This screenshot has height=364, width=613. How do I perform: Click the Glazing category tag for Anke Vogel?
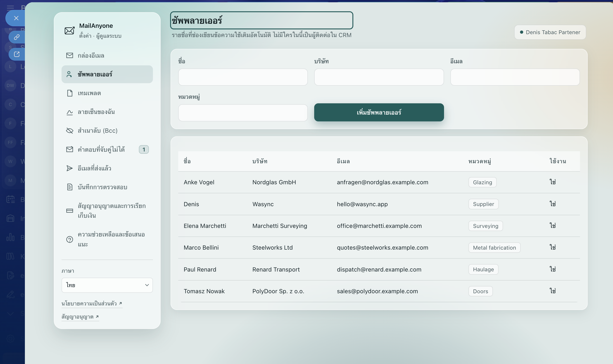pyautogui.click(x=482, y=182)
